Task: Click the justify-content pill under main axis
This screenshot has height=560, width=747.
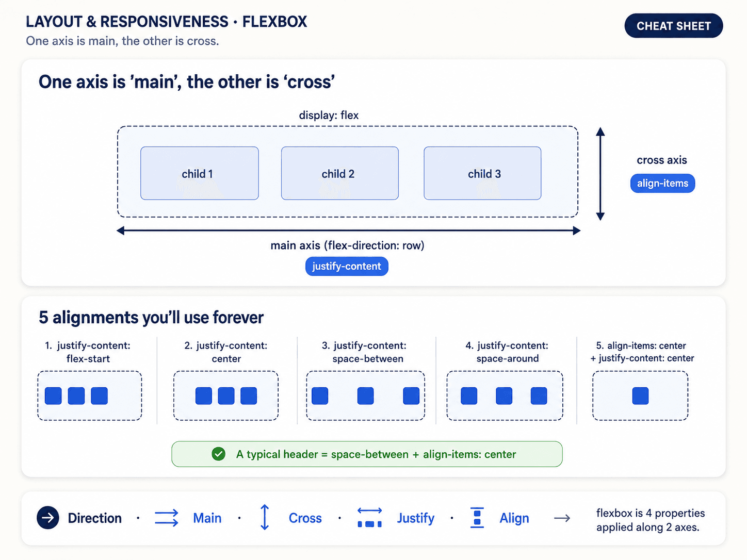Action: [346, 266]
